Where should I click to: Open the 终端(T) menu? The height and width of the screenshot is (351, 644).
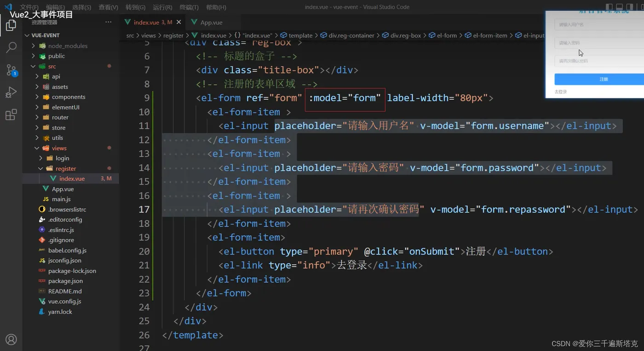coord(189,7)
